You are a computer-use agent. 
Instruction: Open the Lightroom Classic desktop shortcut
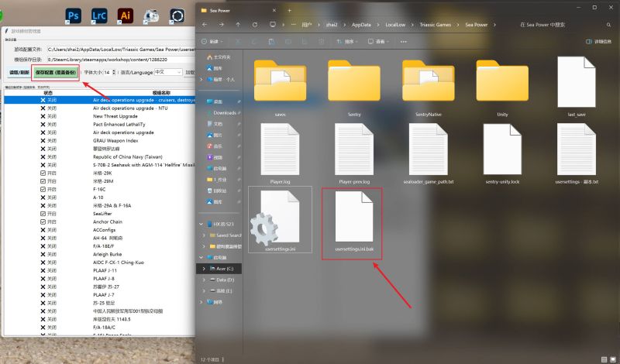(99, 15)
